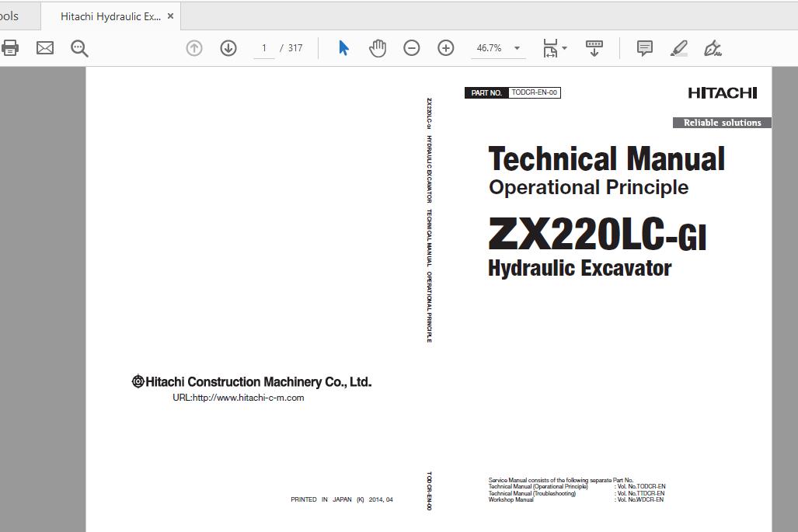The image size is (798, 532).
Task: Click the HITACHI logo on cover
Action: tap(723, 92)
